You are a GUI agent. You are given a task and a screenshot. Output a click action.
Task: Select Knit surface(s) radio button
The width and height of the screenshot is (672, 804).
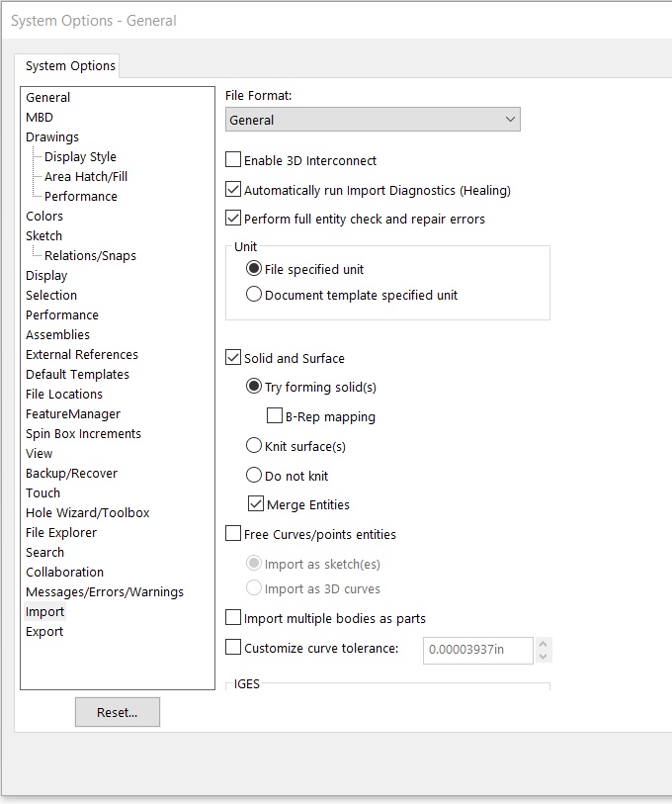point(254,446)
